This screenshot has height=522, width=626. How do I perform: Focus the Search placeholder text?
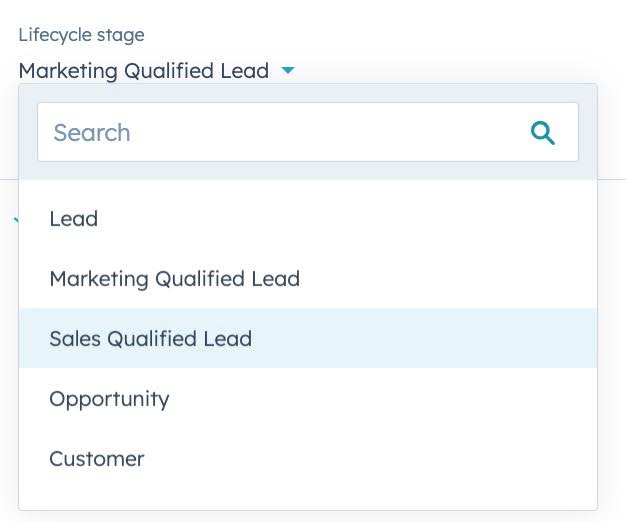(92, 132)
